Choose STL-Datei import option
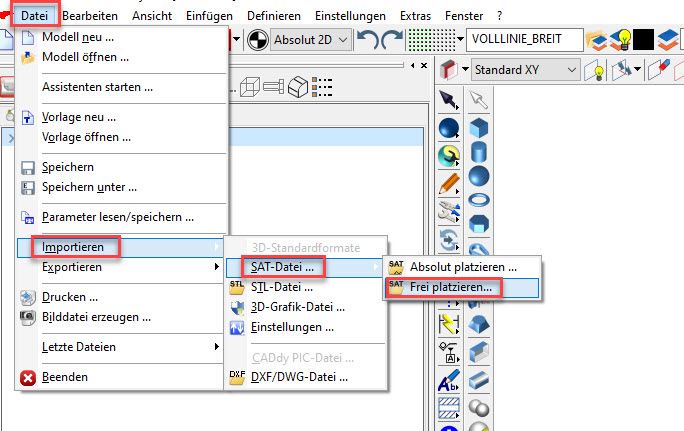 [x=305, y=287]
